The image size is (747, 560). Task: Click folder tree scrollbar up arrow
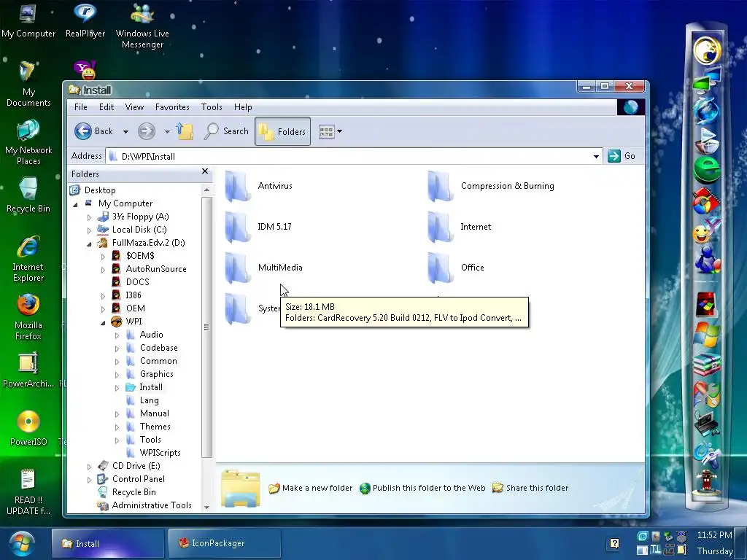[x=206, y=190]
